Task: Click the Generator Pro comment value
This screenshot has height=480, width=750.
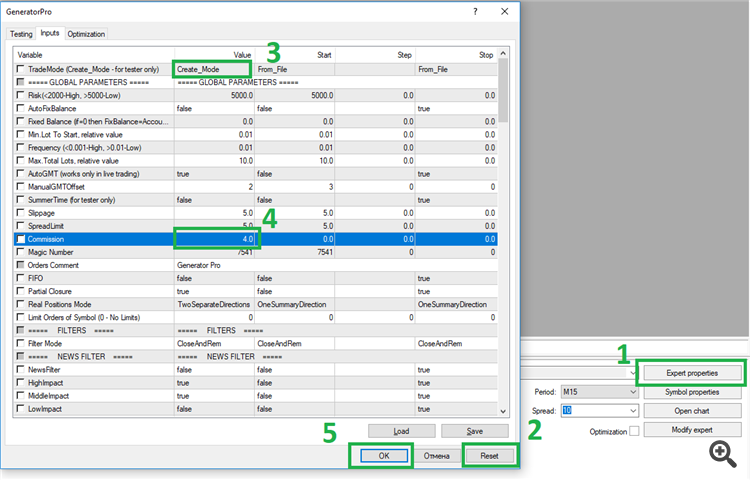Action: click(x=199, y=265)
